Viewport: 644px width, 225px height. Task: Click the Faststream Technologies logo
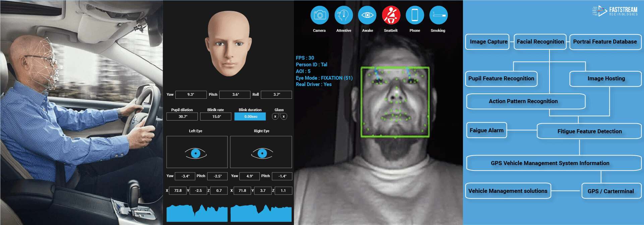[x=615, y=11]
